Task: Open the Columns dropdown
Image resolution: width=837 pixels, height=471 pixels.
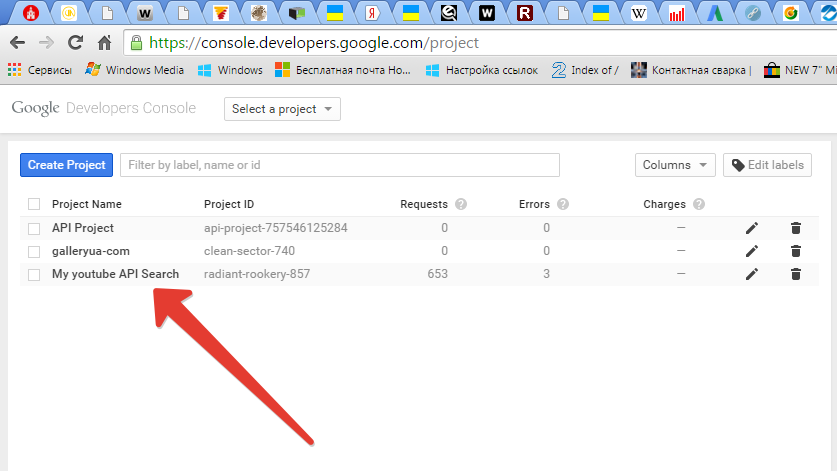Action: [675, 165]
